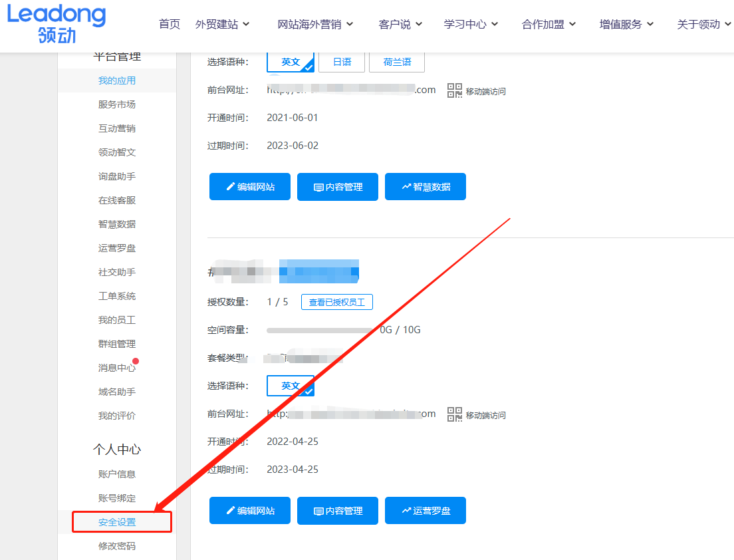Click the 查看已授权员工 button
Viewport: 734px width, 560px height.
coord(337,302)
